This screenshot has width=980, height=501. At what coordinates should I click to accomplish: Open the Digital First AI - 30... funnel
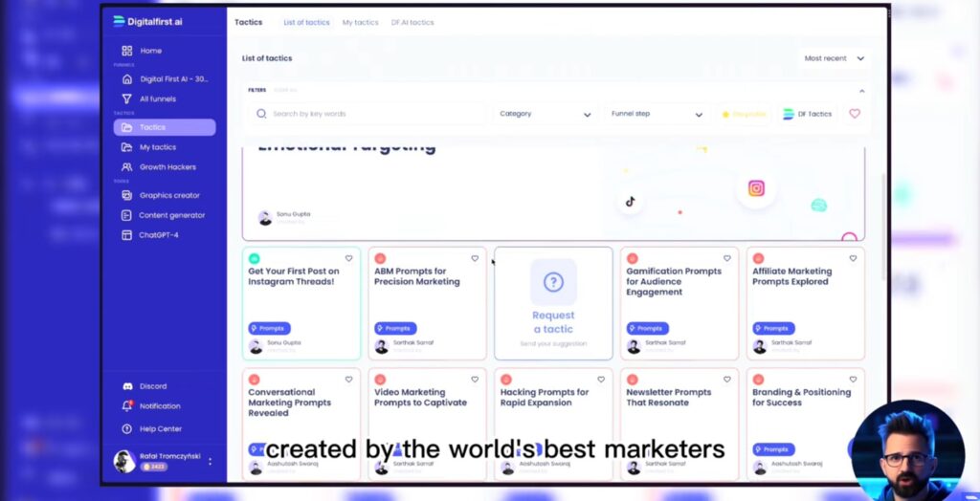click(166, 79)
